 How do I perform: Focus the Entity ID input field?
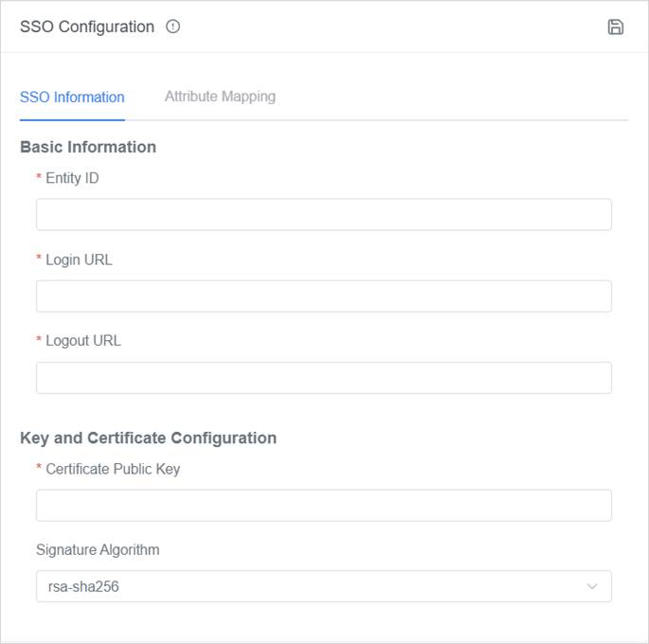pyautogui.click(x=323, y=215)
